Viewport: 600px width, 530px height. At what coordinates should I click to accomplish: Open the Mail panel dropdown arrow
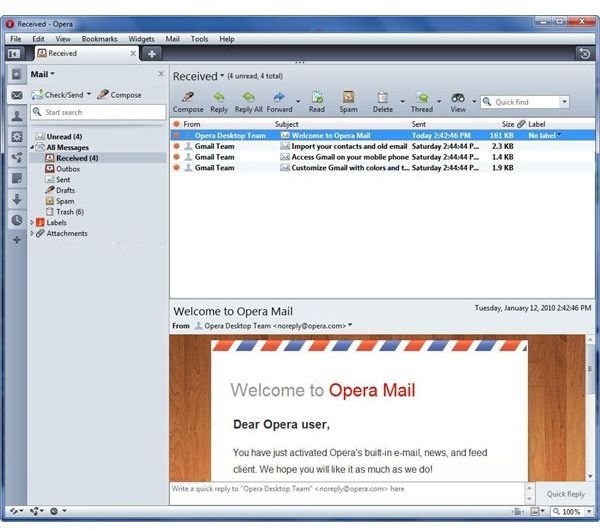point(52,74)
